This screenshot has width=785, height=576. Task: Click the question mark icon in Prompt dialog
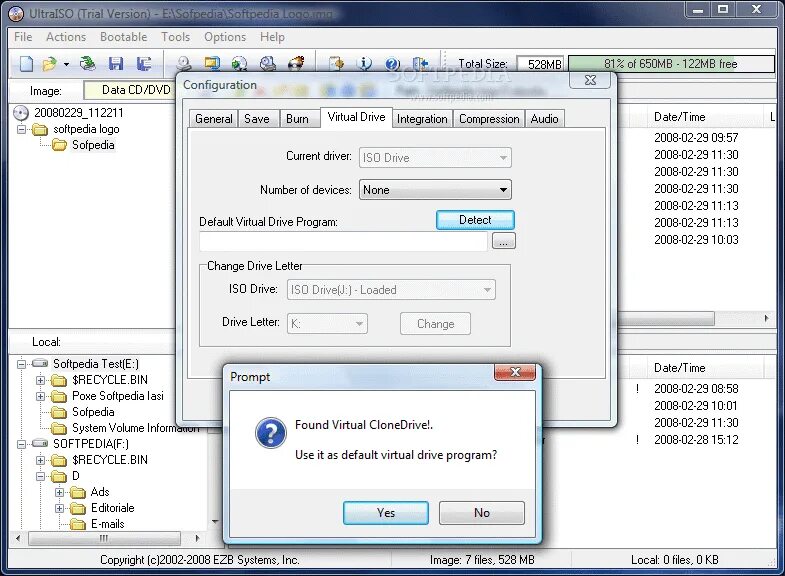pos(270,433)
